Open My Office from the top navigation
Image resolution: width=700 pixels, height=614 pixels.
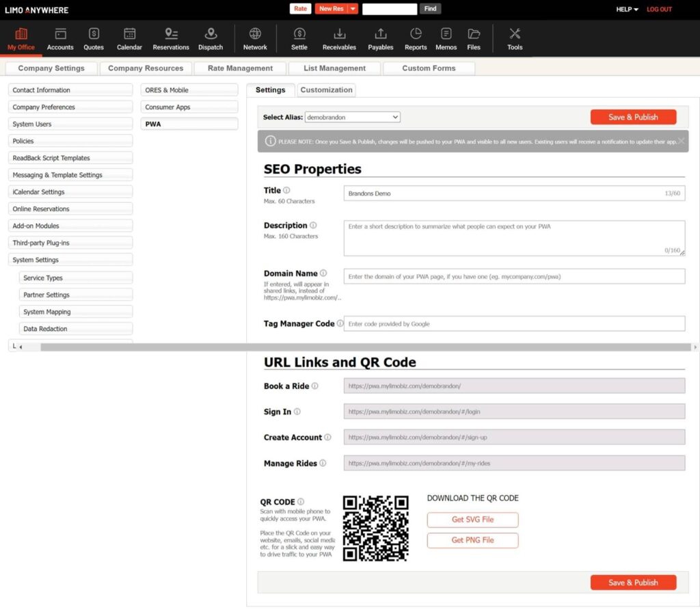21,39
